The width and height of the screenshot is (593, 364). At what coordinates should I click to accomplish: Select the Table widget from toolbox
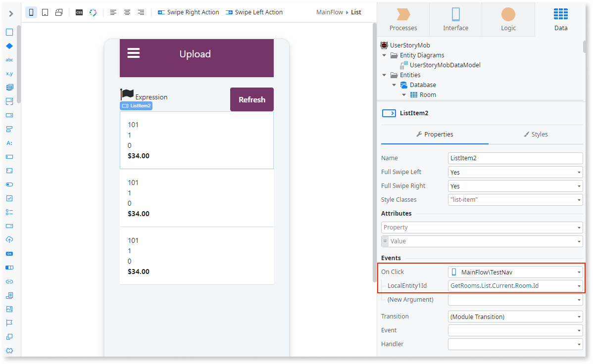pyautogui.click(x=9, y=87)
